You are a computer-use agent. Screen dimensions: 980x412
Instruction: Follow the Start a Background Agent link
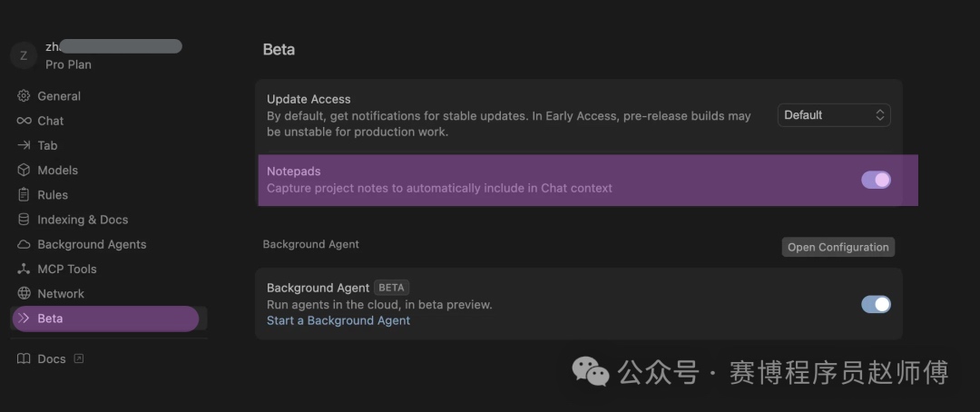[x=338, y=320]
